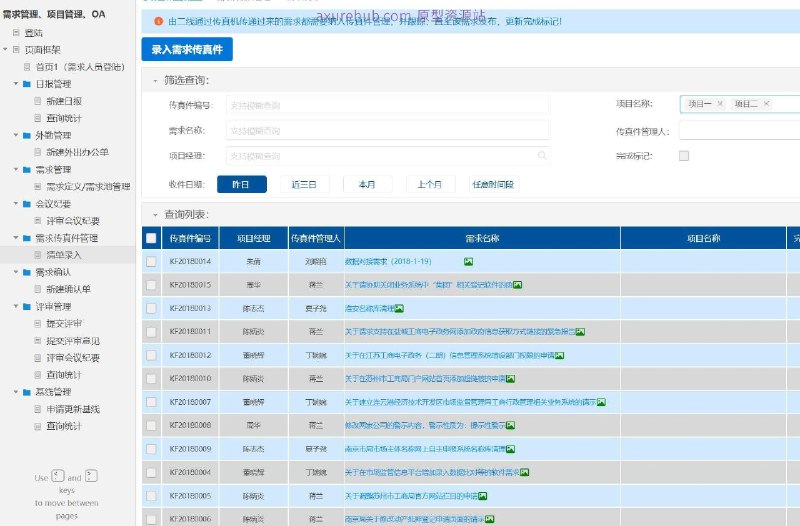Click image icon in row KF20180014
Screen dimensions: 800x526
point(468,261)
